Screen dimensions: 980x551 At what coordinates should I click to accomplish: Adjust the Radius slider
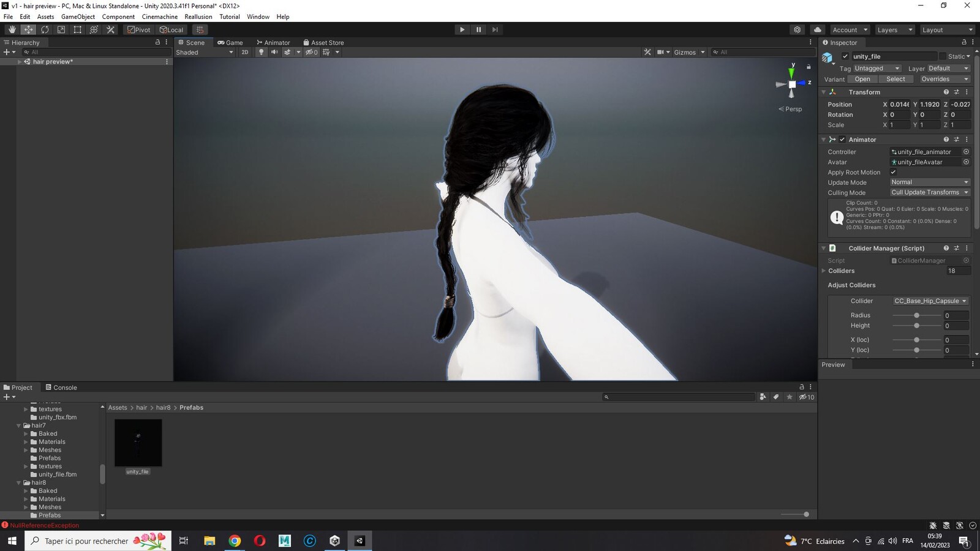coord(917,315)
